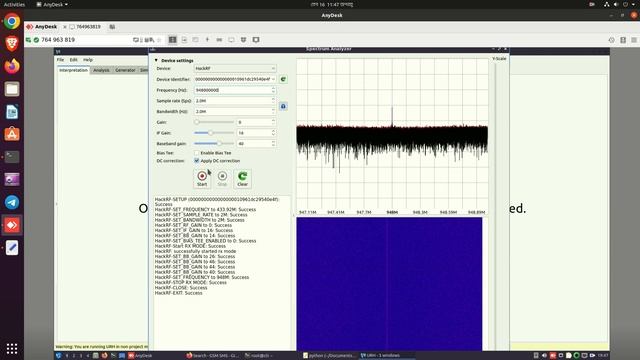Open new AnyDesk tab icon
Image resolution: width=640 pixels, height=360 pixels.
point(112,27)
